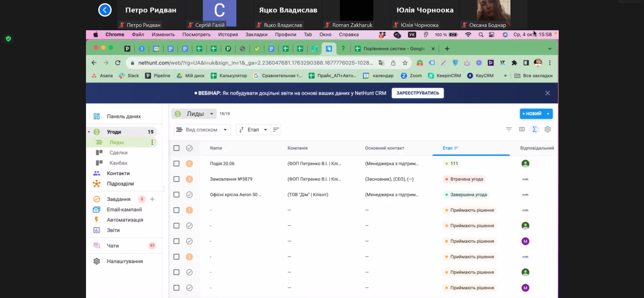
Task: Check the box for Подія 20.06 row
Action: 176,164
